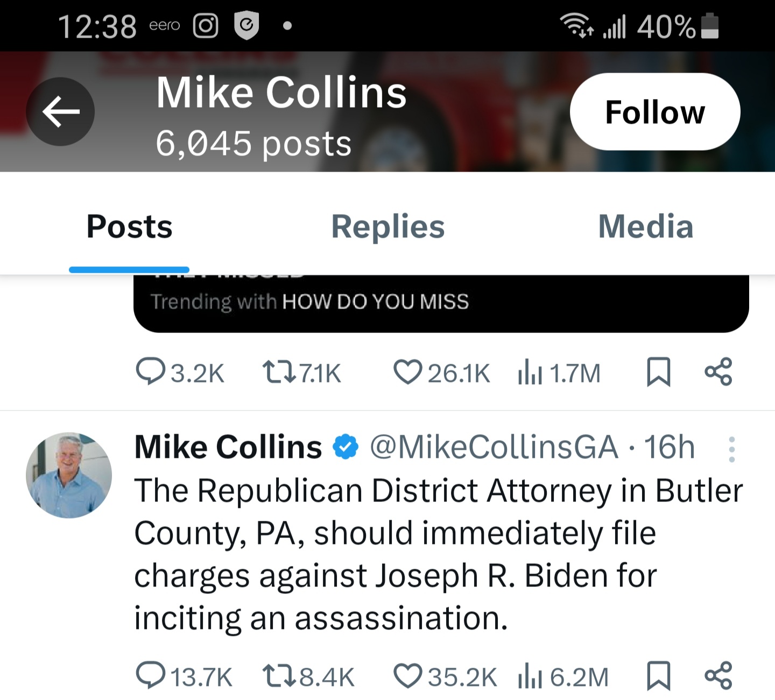This screenshot has width=775, height=700.
Task: Like the post with 26.1K likes
Action: [407, 372]
